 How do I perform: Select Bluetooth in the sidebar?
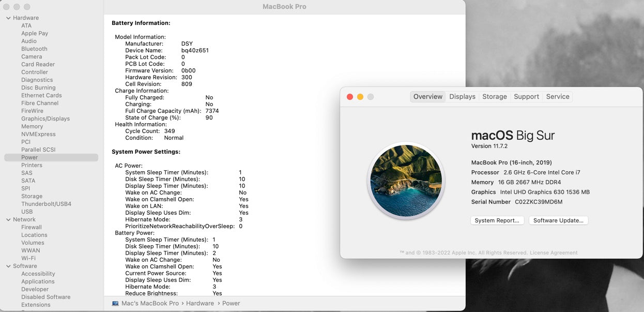tap(34, 49)
